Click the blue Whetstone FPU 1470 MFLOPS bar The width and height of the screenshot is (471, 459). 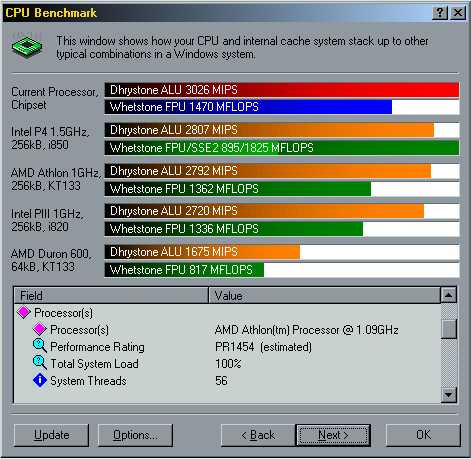[248, 107]
